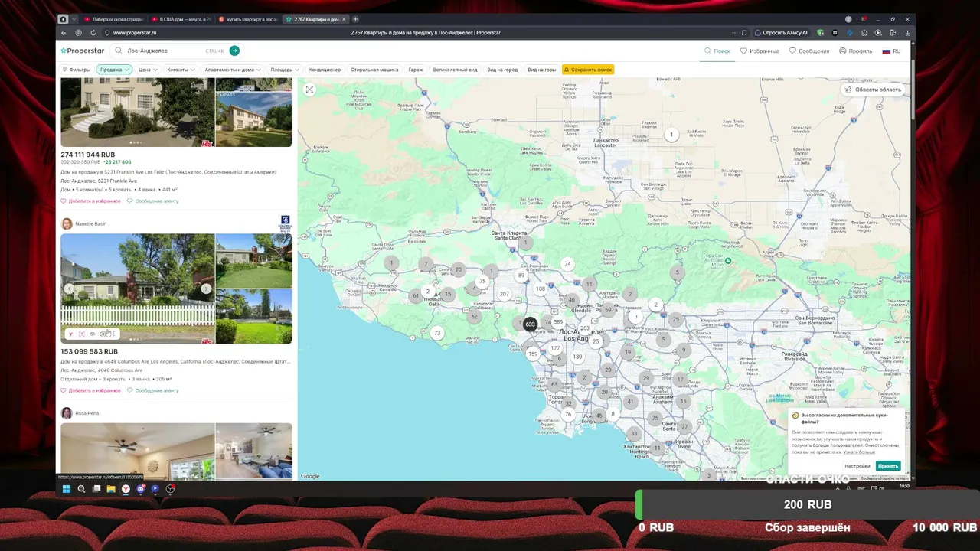Click the 177 listings map cluster
This screenshot has width=980, height=551.
[x=555, y=348]
